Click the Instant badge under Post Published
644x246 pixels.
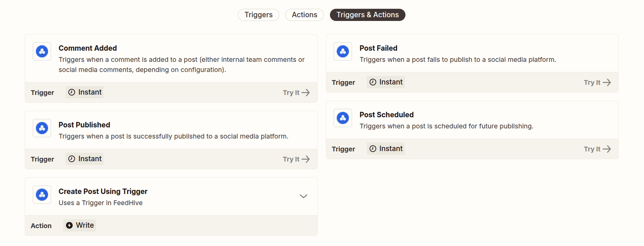pyautogui.click(x=85, y=159)
